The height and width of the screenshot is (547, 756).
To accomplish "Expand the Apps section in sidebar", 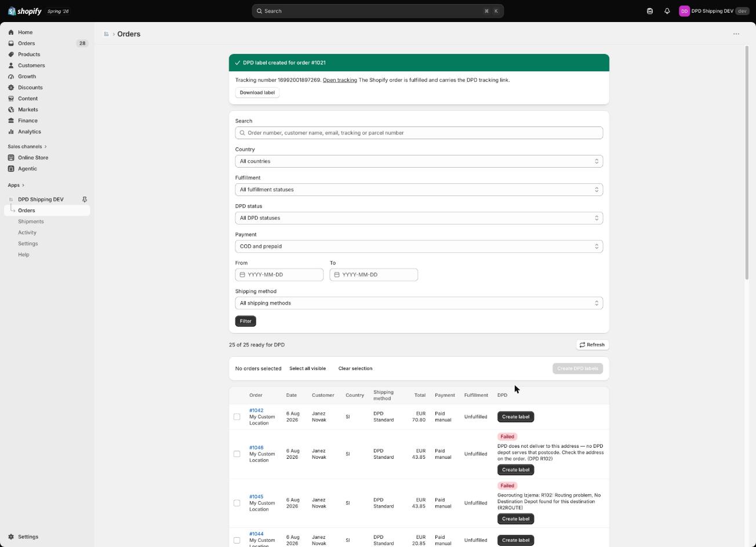I will point(16,186).
